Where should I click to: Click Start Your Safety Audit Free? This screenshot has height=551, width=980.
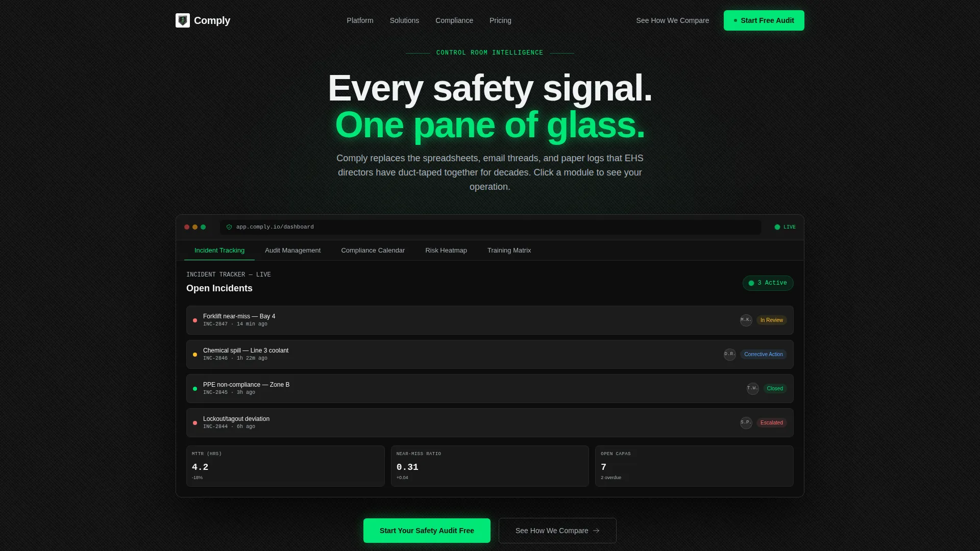(x=427, y=531)
